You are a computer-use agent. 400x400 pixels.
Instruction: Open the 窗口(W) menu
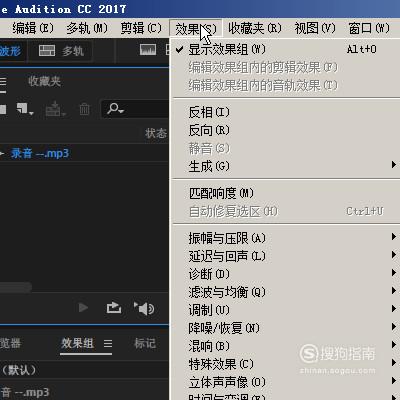(369, 28)
